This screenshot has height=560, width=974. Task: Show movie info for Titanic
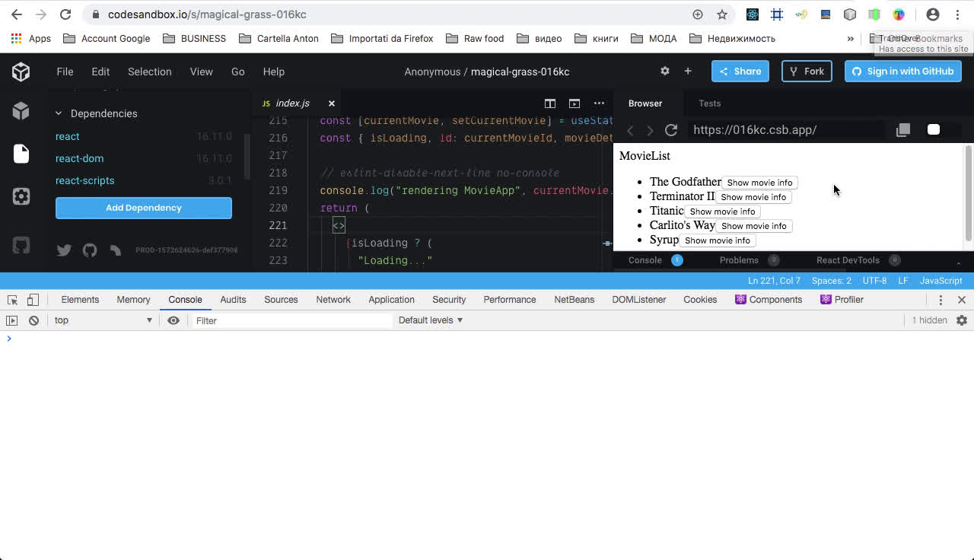tap(722, 212)
